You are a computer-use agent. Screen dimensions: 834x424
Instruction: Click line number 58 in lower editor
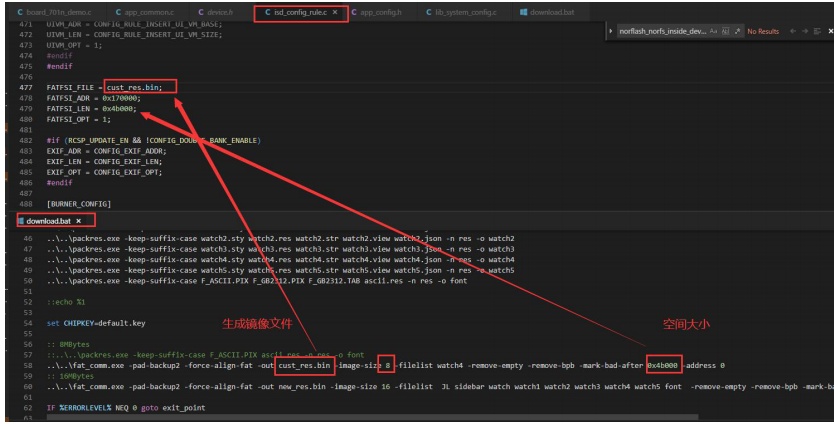[28, 365]
